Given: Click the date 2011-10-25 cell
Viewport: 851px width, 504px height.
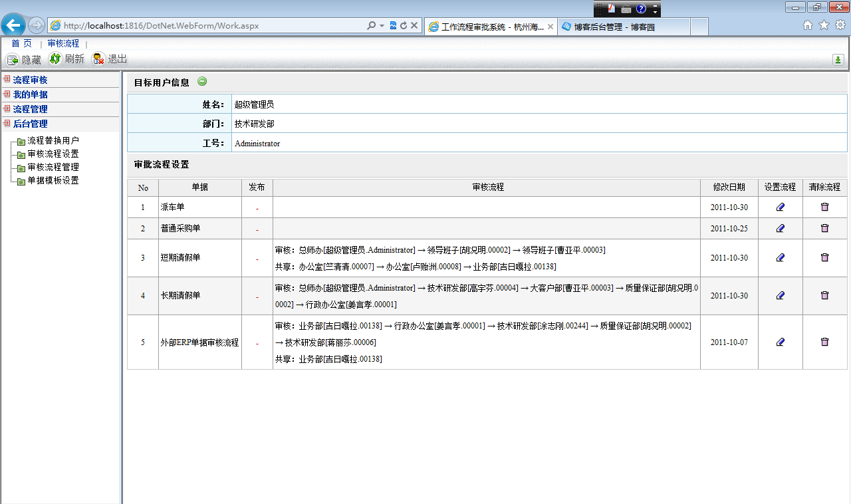Looking at the screenshot, I should 729,228.
